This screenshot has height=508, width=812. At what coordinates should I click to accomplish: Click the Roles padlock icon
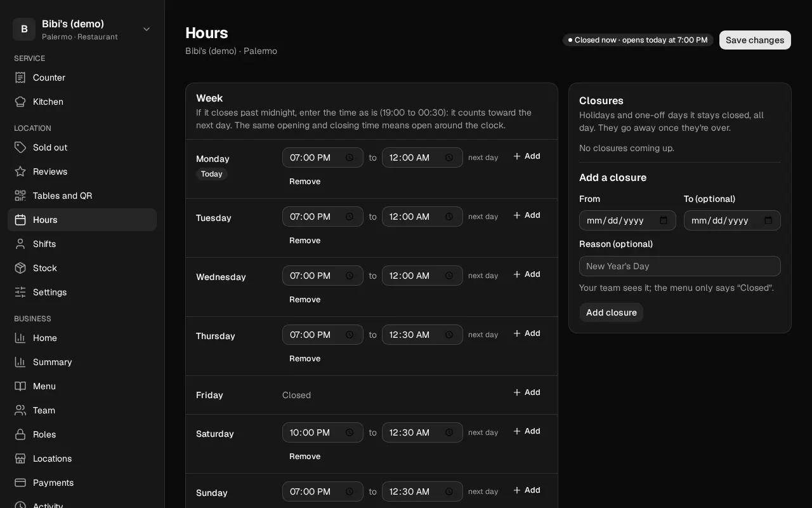tap(20, 434)
